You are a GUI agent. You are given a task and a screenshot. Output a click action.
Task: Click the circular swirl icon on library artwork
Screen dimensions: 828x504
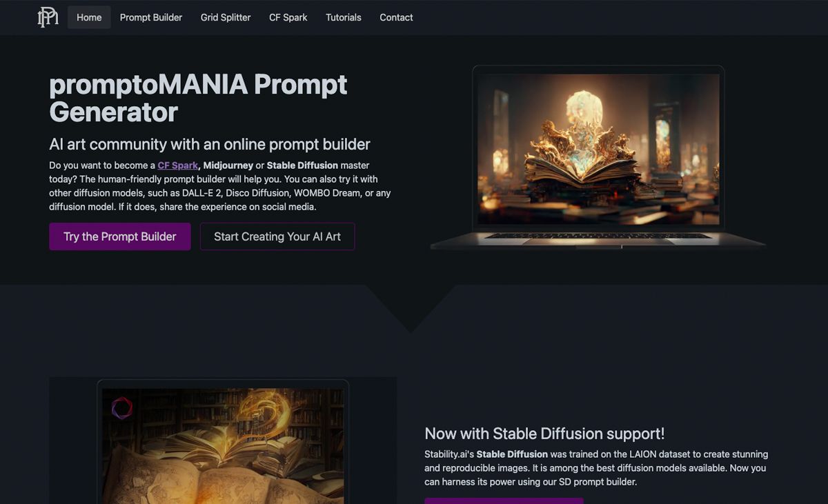click(122, 407)
